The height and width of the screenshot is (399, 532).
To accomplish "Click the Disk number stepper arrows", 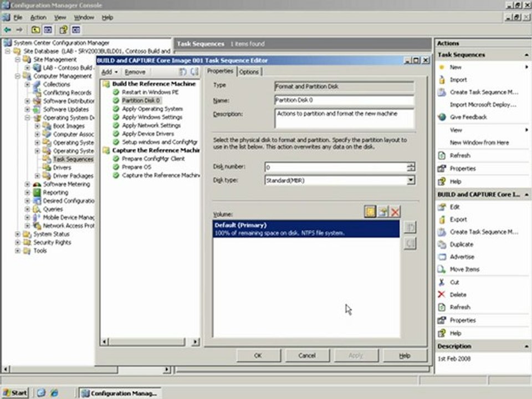I will 411,167.
